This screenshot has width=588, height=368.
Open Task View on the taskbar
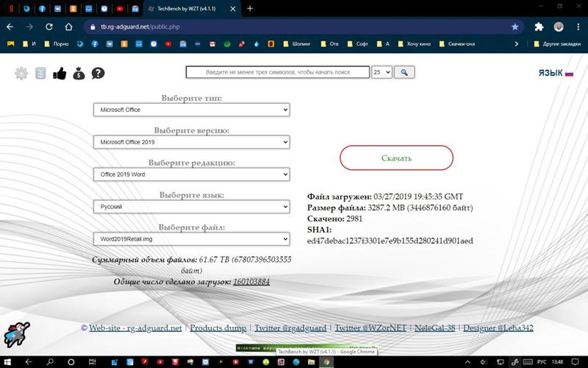pyautogui.click(x=92, y=362)
